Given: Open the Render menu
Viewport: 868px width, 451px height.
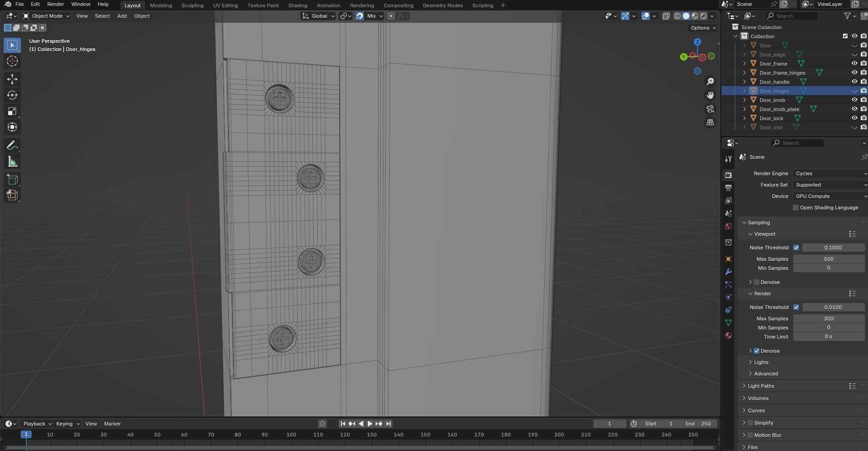Looking at the screenshot, I should [55, 4].
